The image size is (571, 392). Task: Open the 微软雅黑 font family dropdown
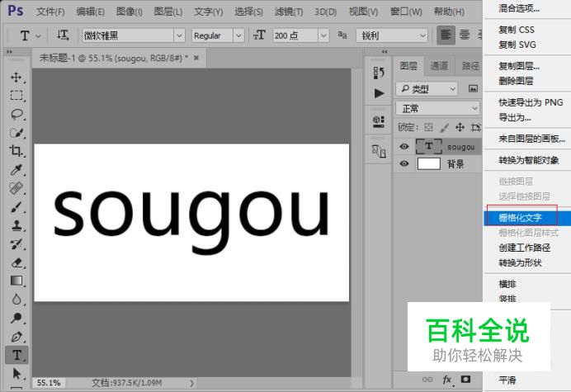(179, 35)
